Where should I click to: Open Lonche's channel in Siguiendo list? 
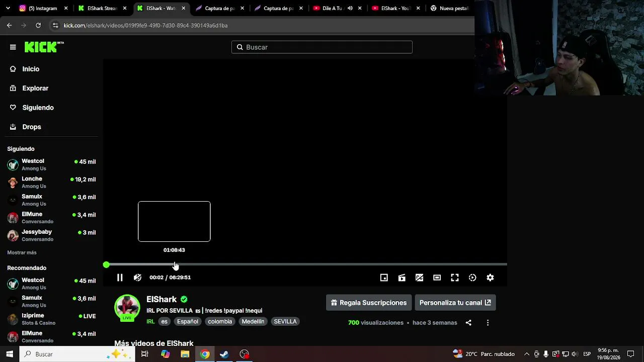tap(51, 182)
